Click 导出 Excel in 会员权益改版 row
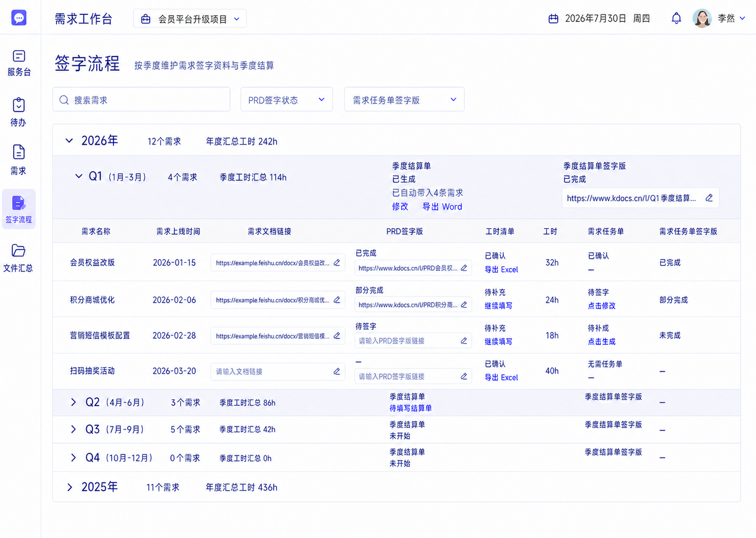The width and height of the screenshot is (756, 538). [501, 270]
